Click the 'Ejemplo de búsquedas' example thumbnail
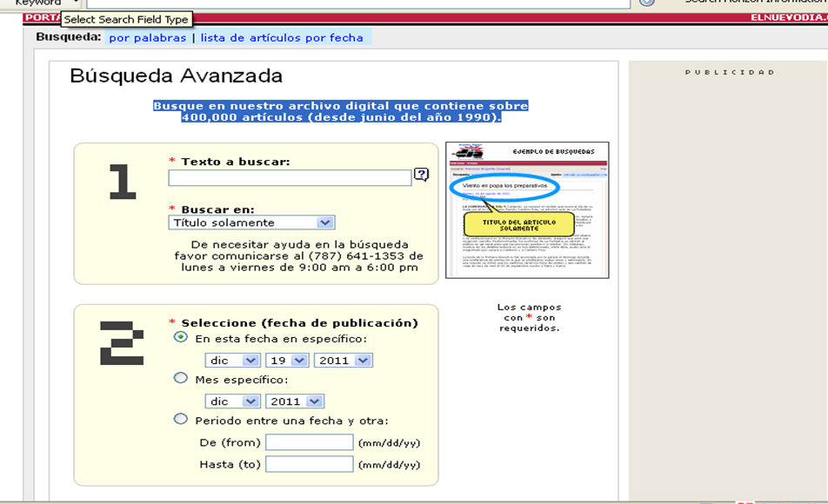This screenshot has width=828, height=504. coord(527,210)
